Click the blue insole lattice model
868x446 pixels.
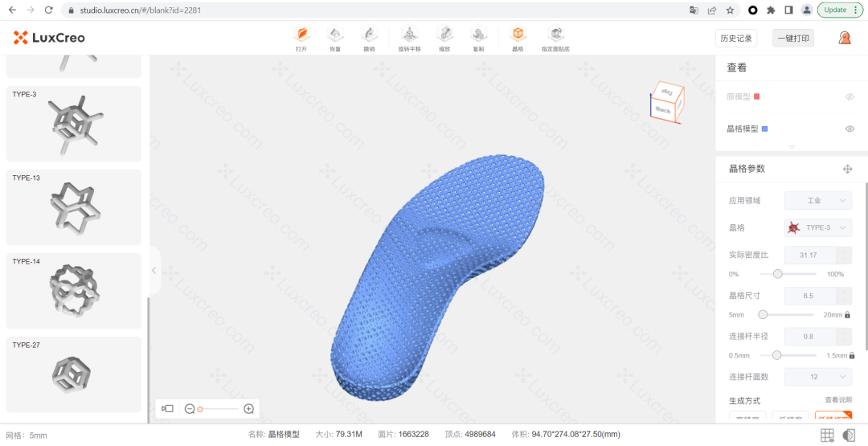click(437, 276)
